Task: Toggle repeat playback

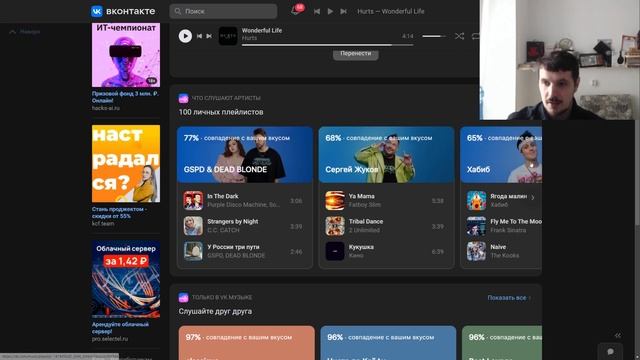Action: (475, 36)
